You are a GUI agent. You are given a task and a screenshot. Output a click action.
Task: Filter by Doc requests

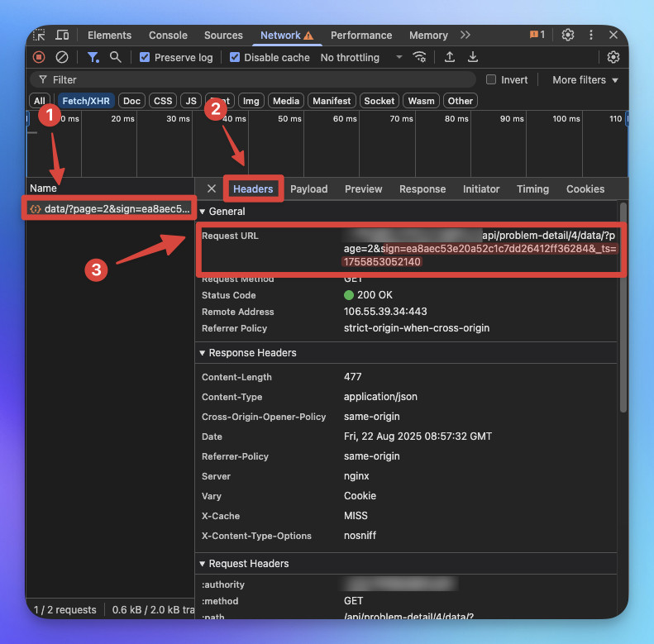(x=131, y=101)
